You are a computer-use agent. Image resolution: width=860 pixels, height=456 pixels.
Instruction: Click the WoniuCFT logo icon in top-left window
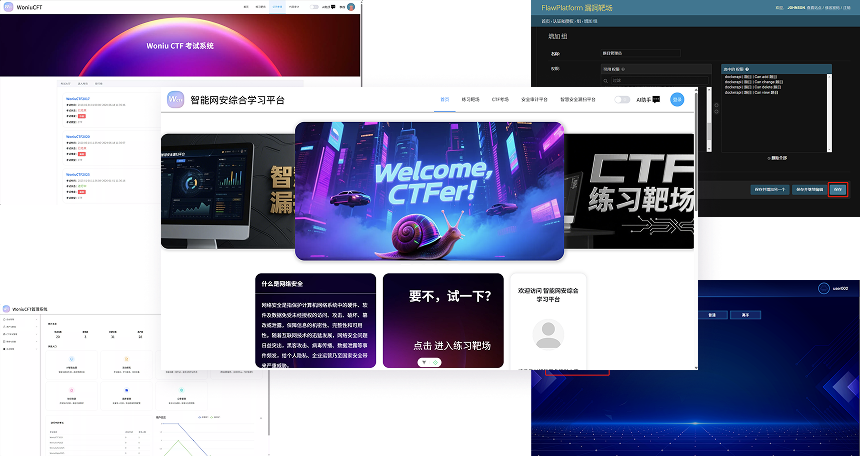point(8,7)
